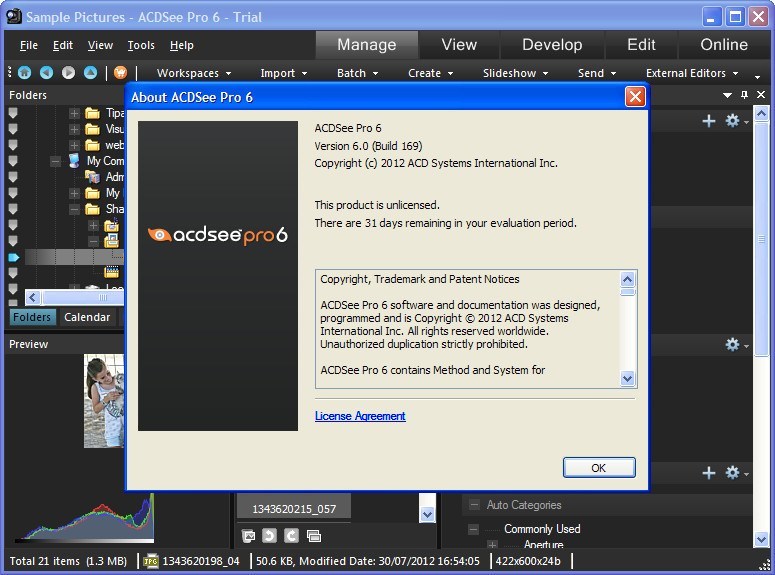Select the folder icon beside Sha
The height and width of the screenshot is (575, 775).
point(92,209)
